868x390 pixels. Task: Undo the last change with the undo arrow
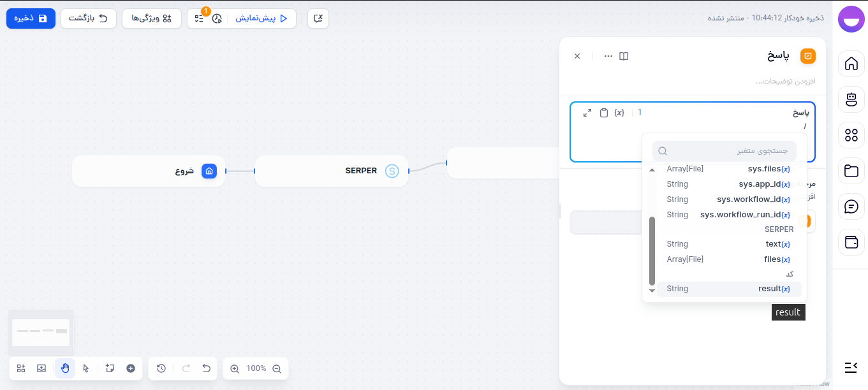(206, 368)
